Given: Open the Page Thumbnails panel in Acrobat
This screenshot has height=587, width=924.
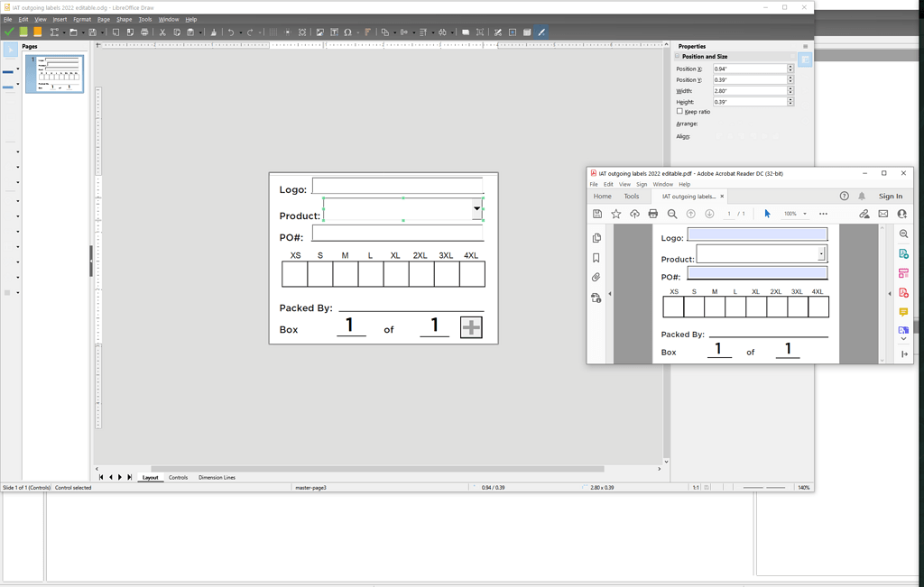Looking at the screenshot, I should (596, 235).
